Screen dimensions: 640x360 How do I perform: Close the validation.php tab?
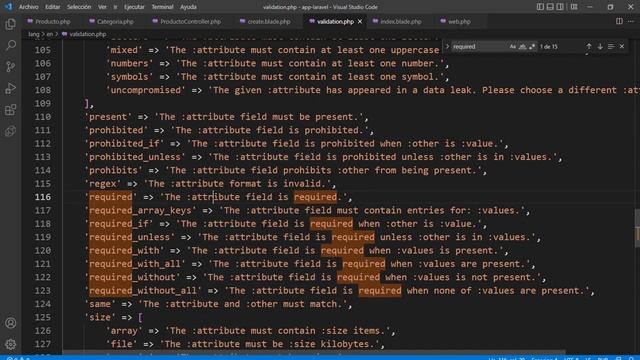[360, 22]
